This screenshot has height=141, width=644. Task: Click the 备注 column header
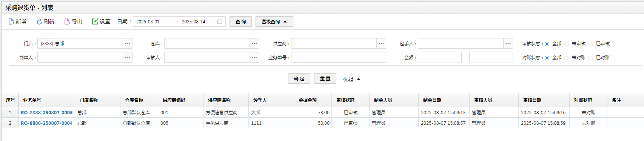pos(626,100)
